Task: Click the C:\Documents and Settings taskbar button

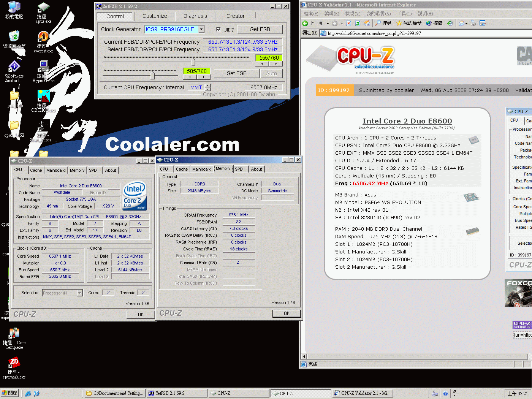Action: [115, 393]
